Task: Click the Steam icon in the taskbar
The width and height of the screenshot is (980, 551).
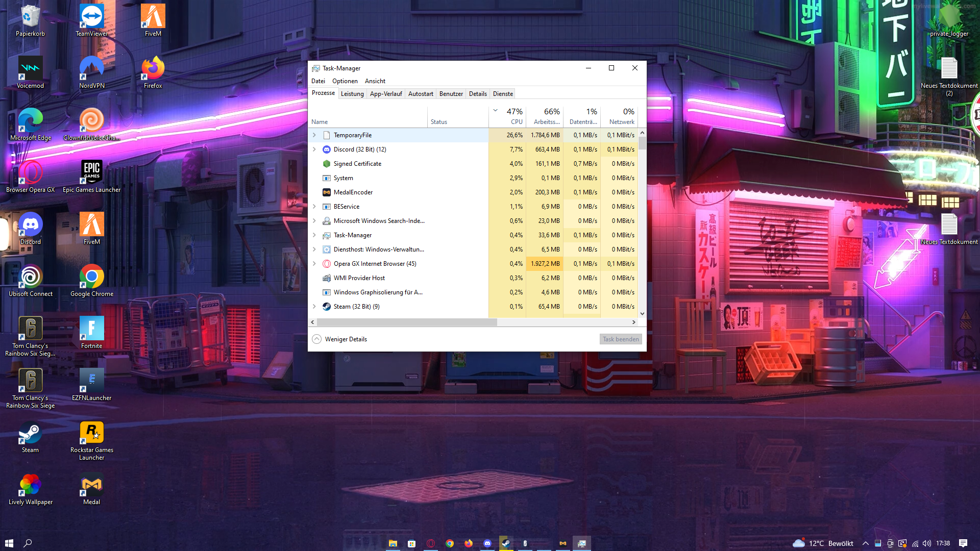Action: [506, 543]
